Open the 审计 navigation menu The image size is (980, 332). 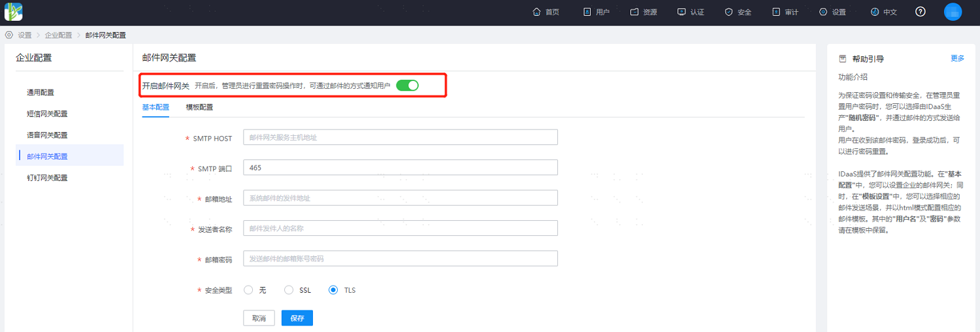pos(785,12)
